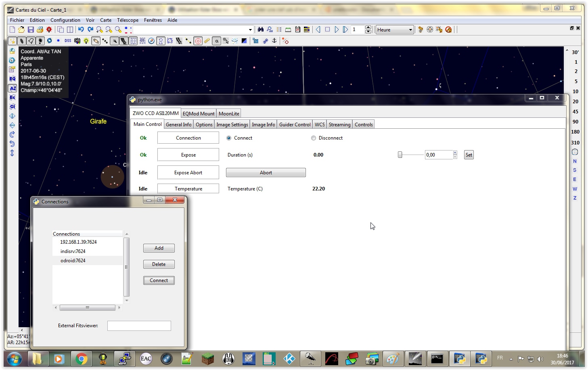Image resolution: width=588 pixels, height=370 pixels.
Task: Select connection 192.168.1.39:7624
Action: point(88,242)
